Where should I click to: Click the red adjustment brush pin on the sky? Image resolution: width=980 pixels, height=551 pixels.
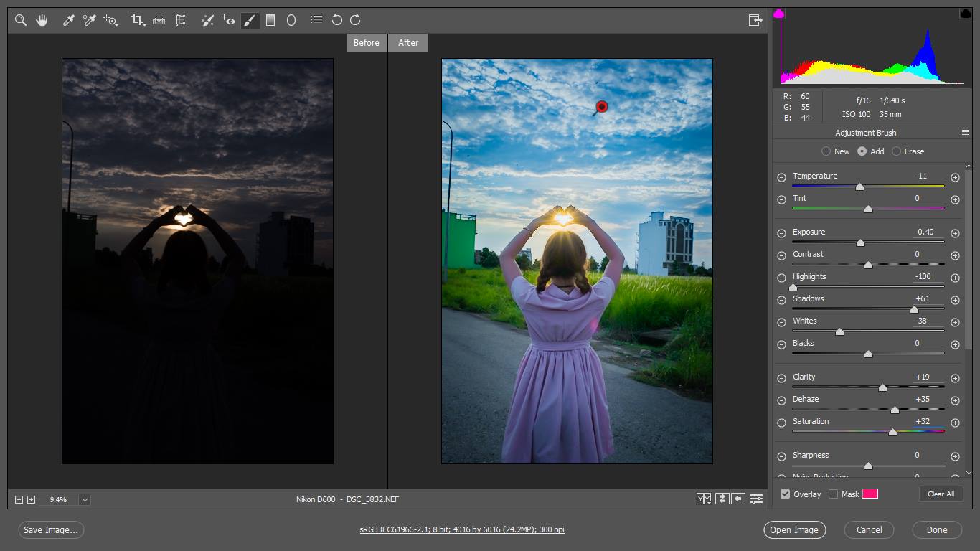pos(602,107)
